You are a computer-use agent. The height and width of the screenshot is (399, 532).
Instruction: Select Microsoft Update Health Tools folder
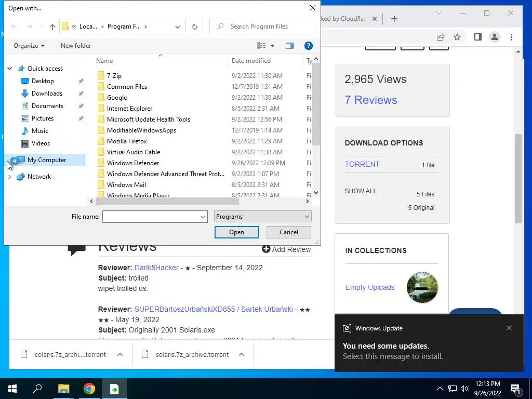(148, 119)
